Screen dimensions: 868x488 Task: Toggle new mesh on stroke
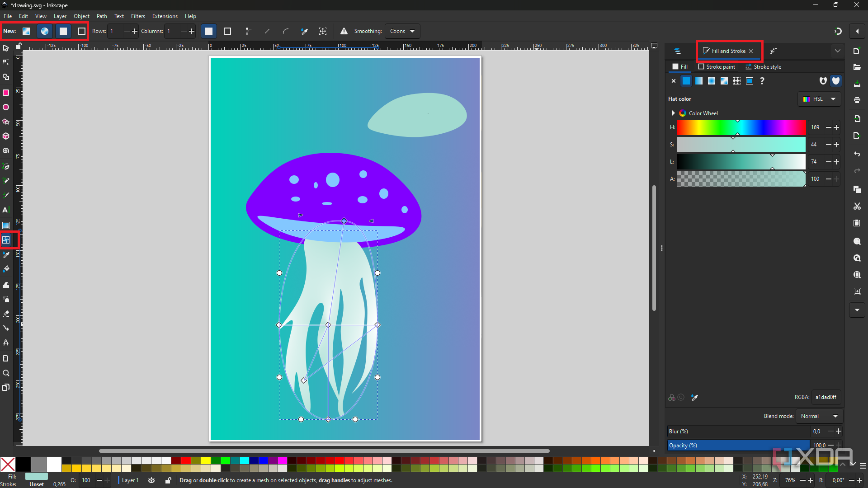coord(82,31)
